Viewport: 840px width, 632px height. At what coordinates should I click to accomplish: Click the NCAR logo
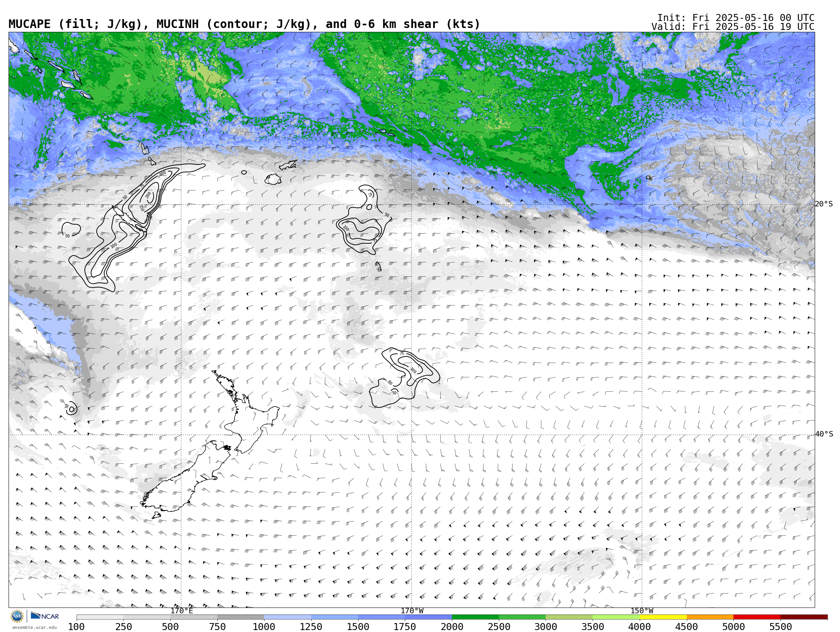pyautogui.click(x=45, y=616)
